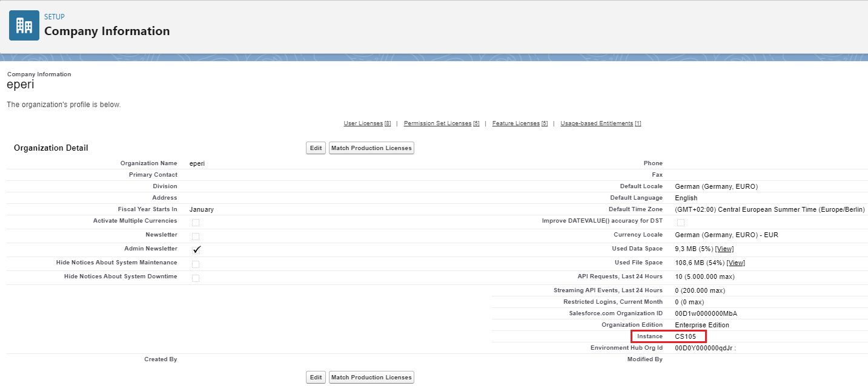Select the Organization Name value eperi
The width and height of the screenshot is (868, 386).
[197, 163]
